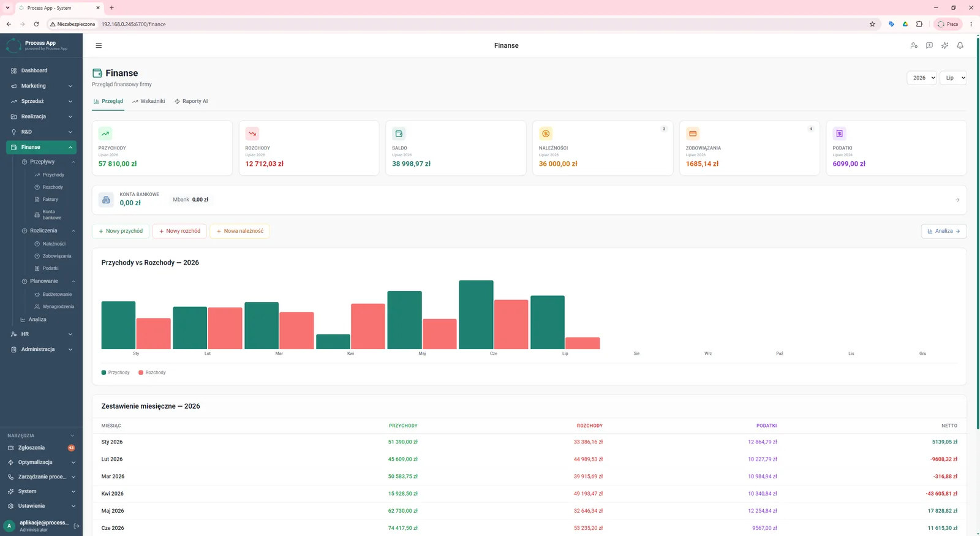
Task: Click the Process App logo
Action: click(x=13, y=45)
